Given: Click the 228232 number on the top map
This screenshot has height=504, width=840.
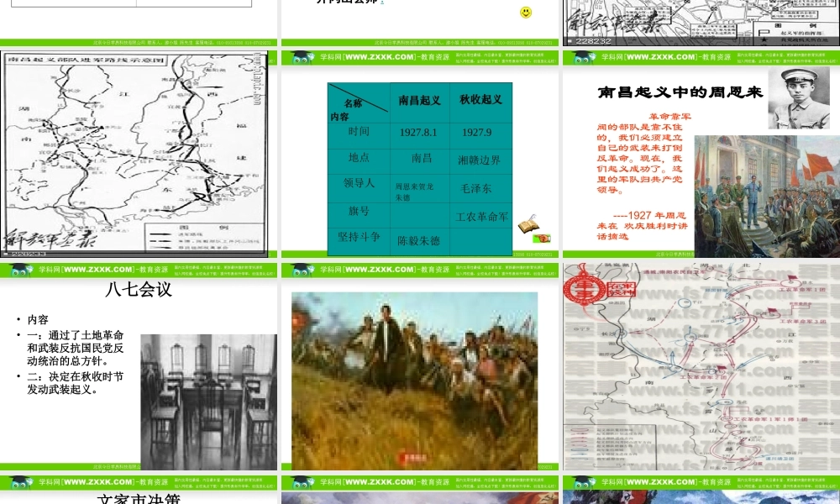Looking at the screenshot, I should [593, 41].
